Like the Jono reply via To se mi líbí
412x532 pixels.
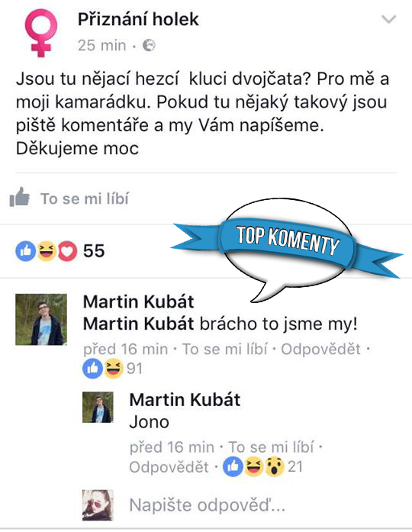pyautogui.click(x=271, y=447)
